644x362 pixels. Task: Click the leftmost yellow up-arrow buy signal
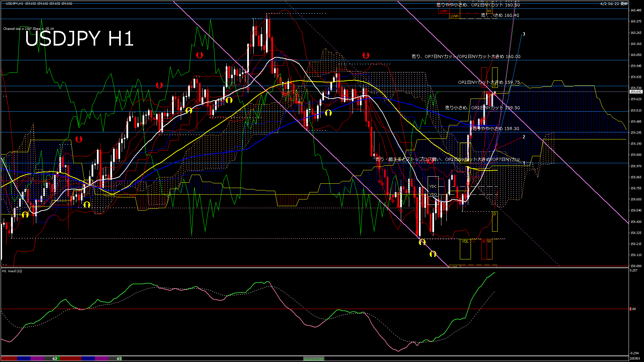point(25,215)
